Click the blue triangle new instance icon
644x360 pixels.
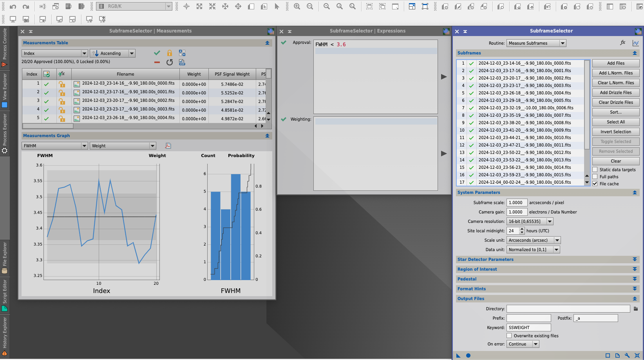[x=458, y=355]
